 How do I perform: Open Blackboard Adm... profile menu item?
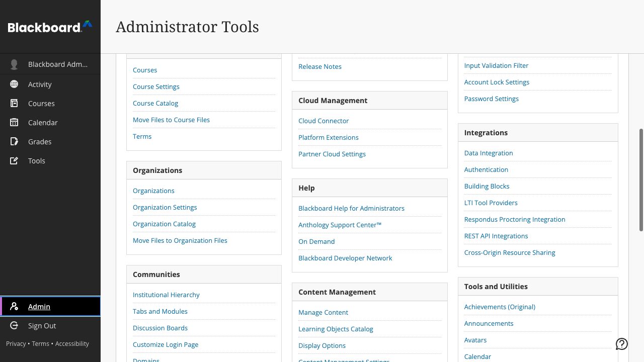(50, 64)
